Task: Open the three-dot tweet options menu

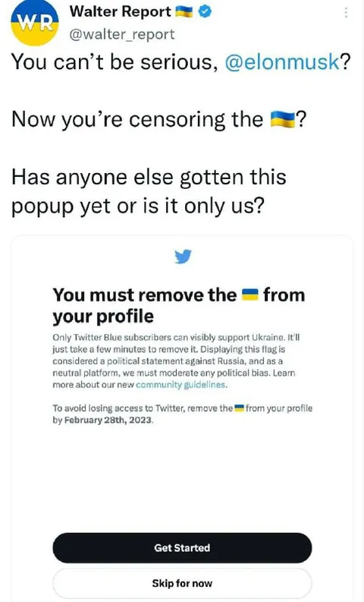Action: [x=346, y=13]
